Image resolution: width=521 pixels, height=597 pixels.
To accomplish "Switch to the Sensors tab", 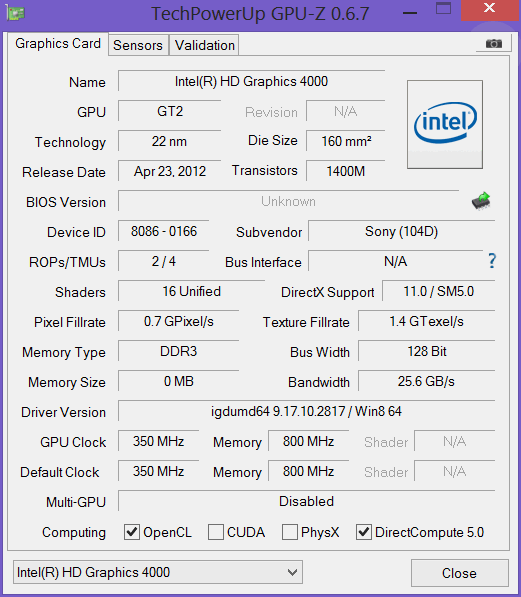I will coord(138,45).
